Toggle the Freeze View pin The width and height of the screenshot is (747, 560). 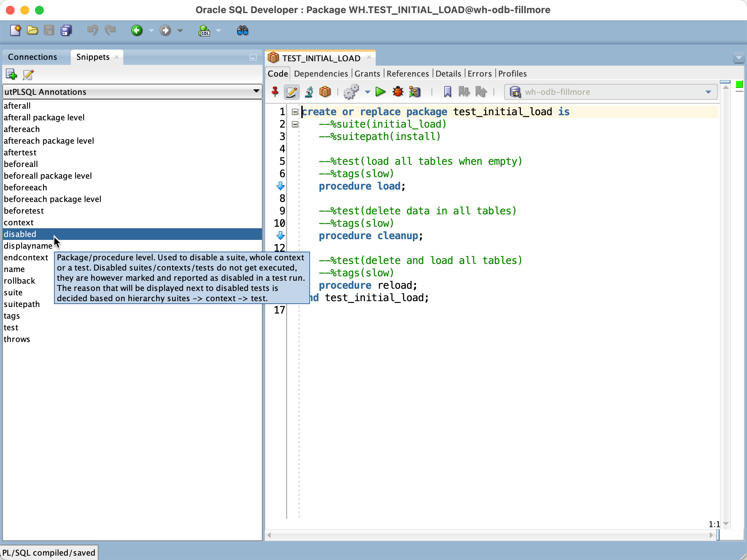tap(274, 92)
